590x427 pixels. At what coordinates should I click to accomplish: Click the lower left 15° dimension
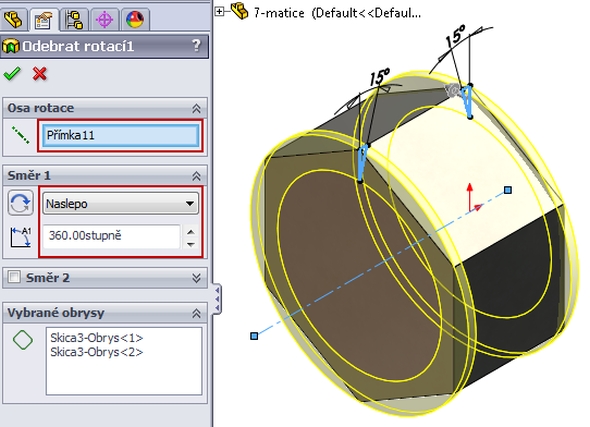[379, 77]
